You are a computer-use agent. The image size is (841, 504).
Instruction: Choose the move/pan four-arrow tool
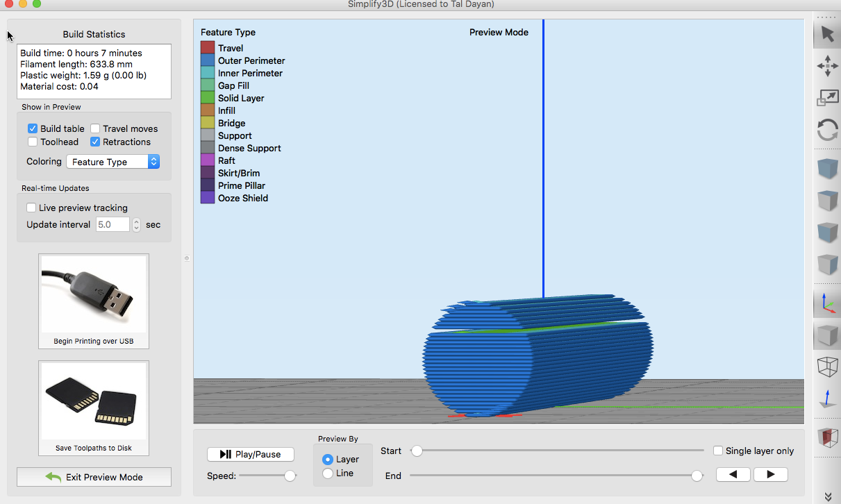(827, 67)
